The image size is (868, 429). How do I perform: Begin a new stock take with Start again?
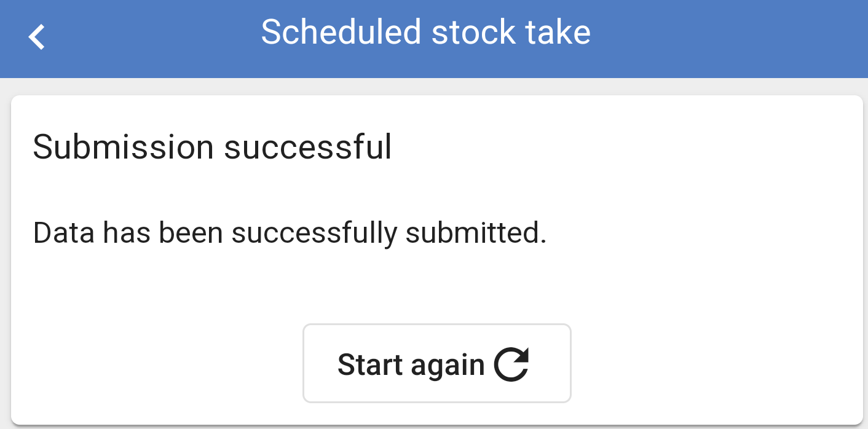pyautogui.click(x=437, y=363)
